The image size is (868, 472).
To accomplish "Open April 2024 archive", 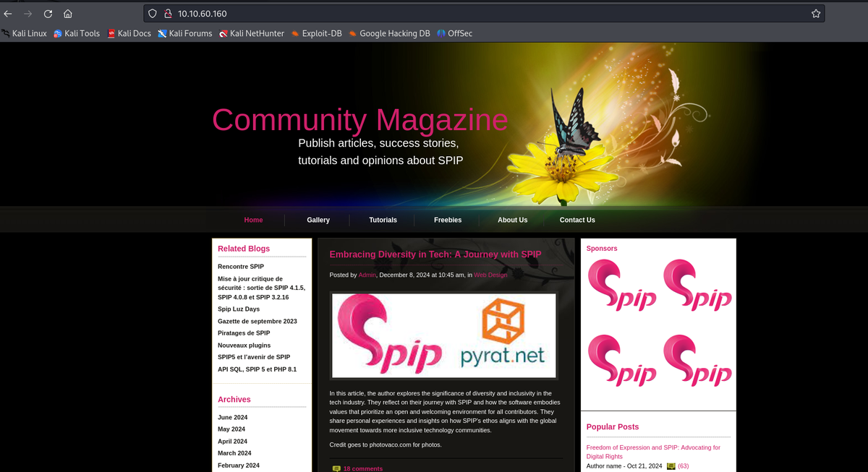I will 232,442.
